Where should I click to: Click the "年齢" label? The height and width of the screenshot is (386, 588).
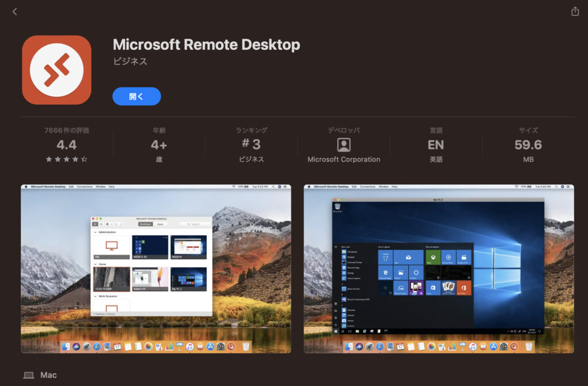[x=159, y=130]
